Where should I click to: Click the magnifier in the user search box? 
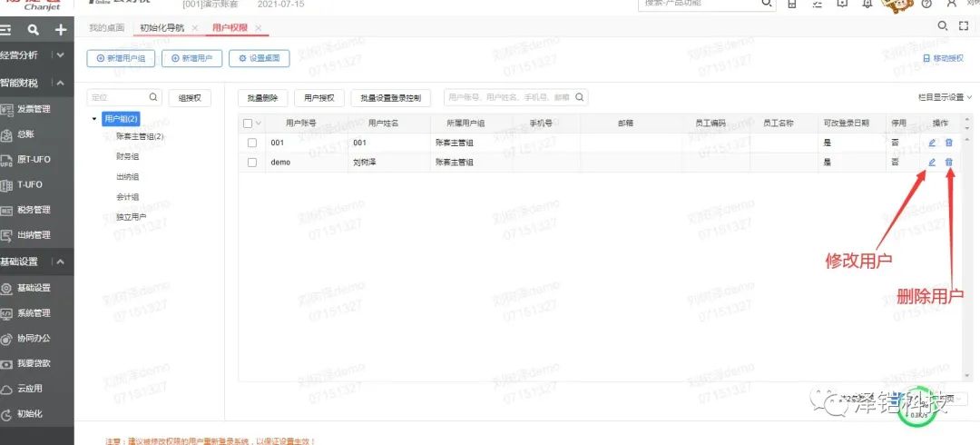(x=579, y=98)
